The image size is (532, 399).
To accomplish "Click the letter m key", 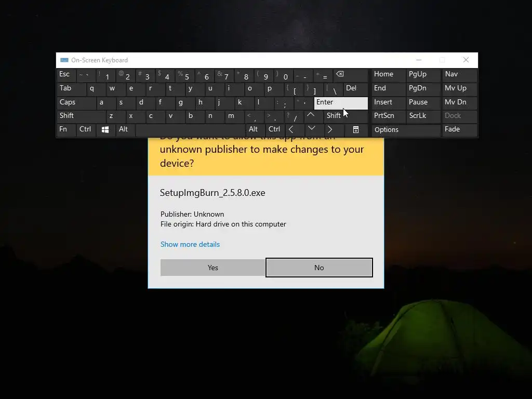I will coord(234,116).
